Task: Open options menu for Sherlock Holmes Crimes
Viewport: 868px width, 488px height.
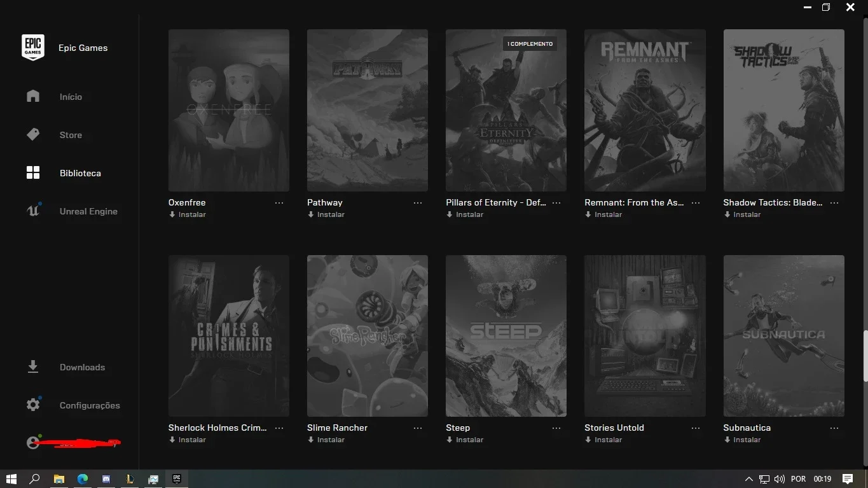Action: click(x=279, y=428)
